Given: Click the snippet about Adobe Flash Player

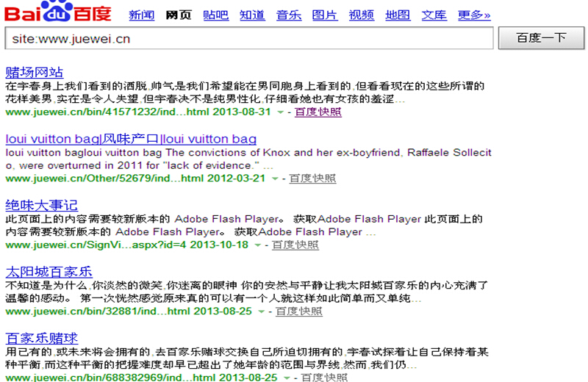Looking at the screenshot, I should (244, 226).
